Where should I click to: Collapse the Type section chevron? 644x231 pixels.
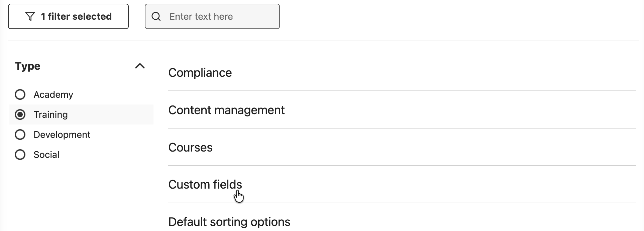140,66
